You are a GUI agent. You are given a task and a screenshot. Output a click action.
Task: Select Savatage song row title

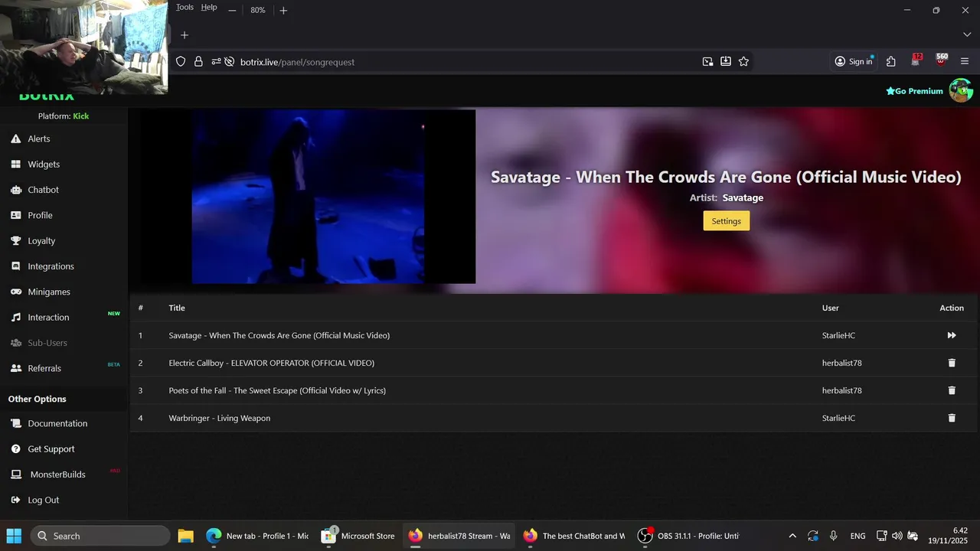pos(279,335)
